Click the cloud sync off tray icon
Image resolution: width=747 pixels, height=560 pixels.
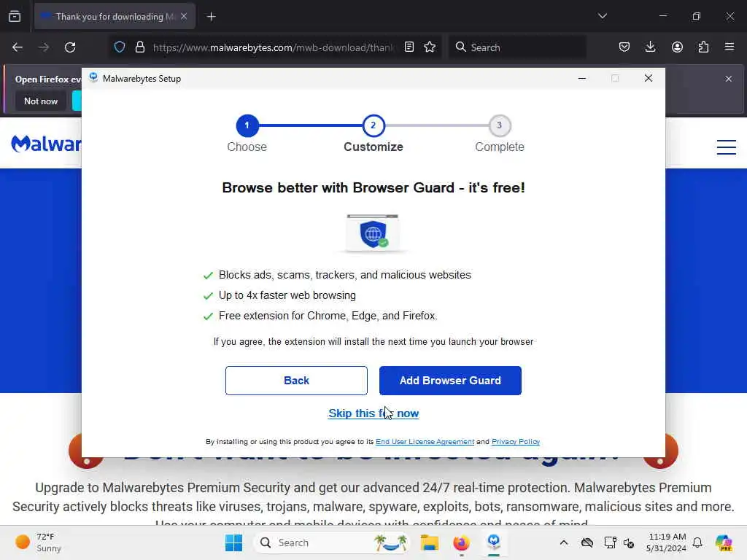[587, 542]
